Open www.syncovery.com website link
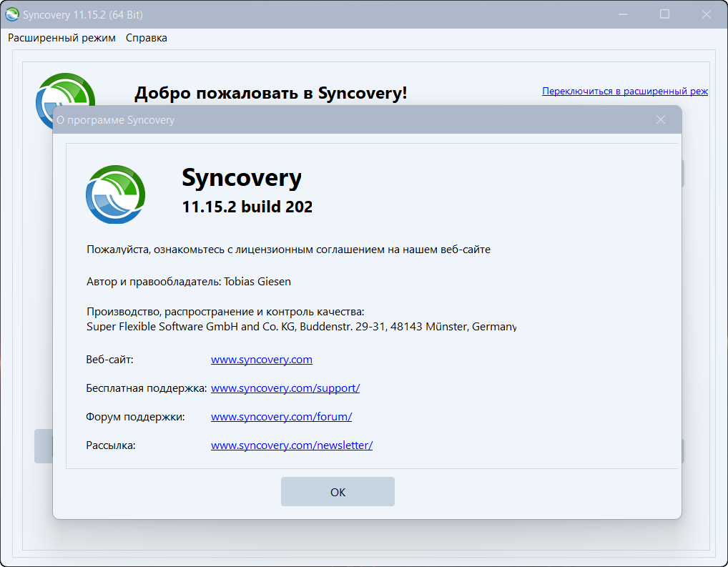The image size is (728, 567). (x=262, y=360)
